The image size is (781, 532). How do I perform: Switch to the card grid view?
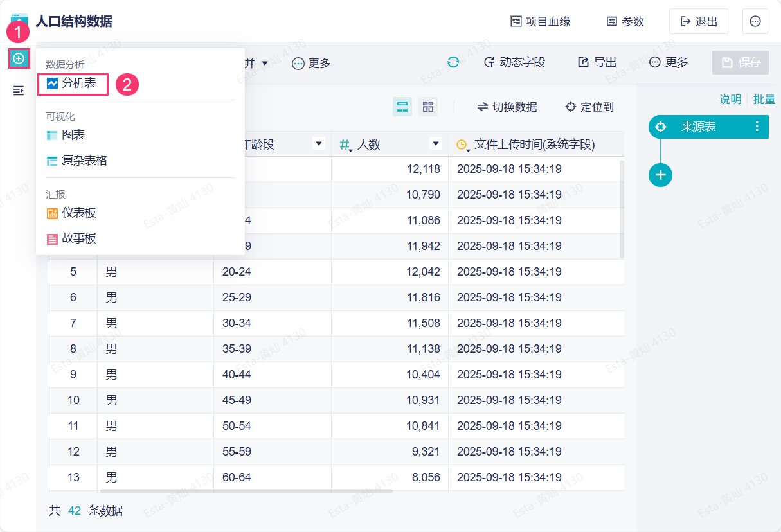tap(428, 107)
